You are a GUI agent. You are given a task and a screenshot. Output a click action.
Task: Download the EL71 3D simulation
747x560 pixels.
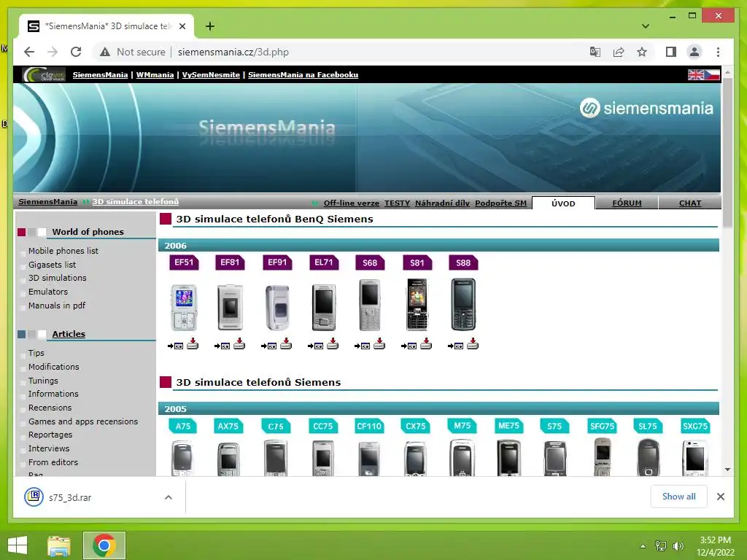[333, 344]
